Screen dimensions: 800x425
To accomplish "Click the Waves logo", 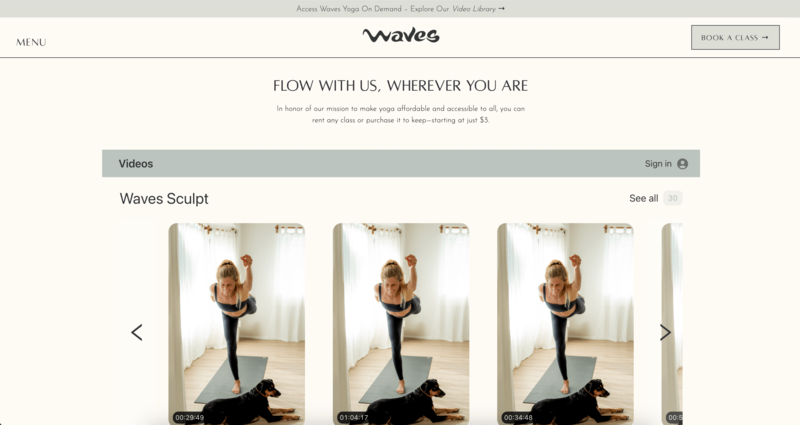I will tap(401, 35).
